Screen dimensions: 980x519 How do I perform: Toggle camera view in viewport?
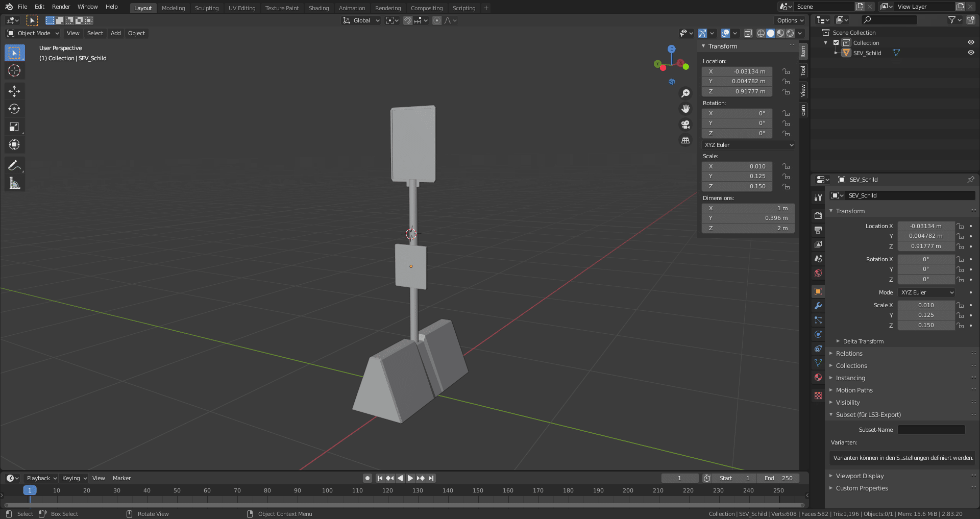[685, 125]
